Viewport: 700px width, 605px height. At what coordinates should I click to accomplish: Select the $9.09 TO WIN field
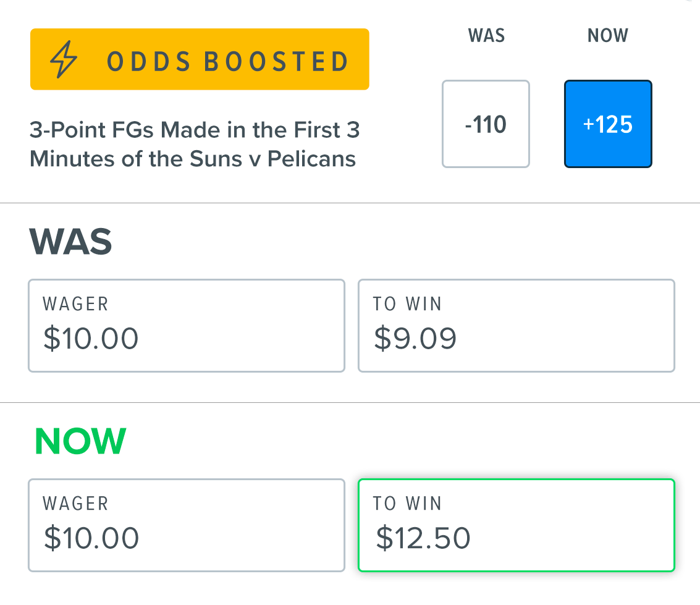tap(516, 325)
